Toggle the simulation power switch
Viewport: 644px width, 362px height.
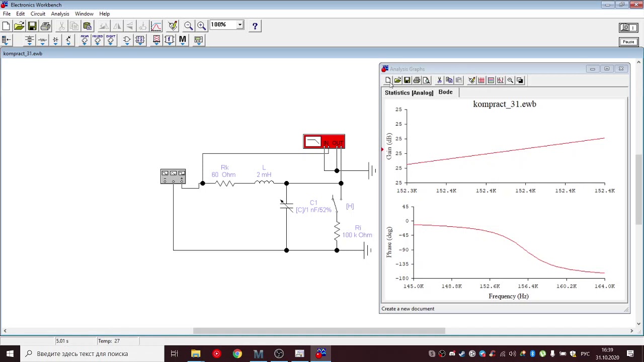[x=628, y=28]
